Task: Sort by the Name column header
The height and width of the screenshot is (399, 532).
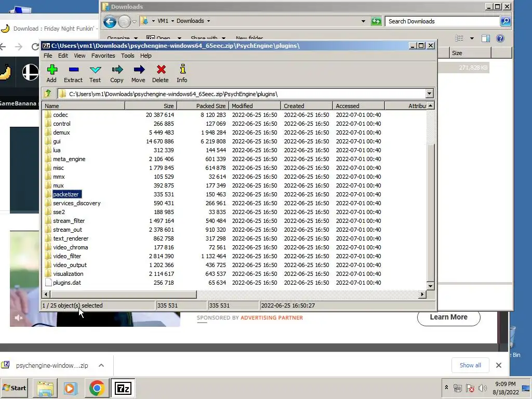Action: [x=83, y=106]
